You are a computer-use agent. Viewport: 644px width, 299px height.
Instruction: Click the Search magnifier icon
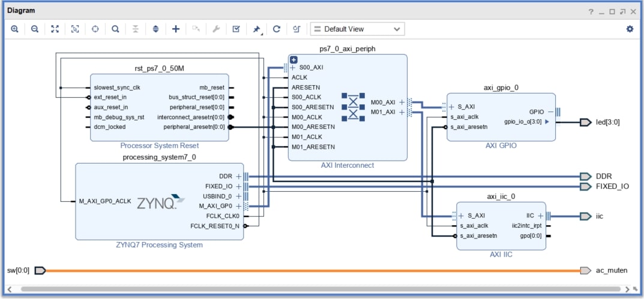115,29
